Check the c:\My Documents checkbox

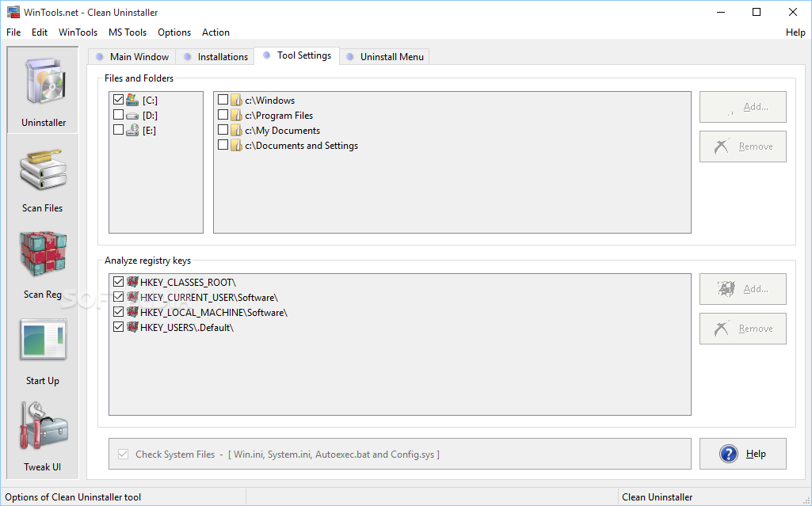(x=223, y=129)
